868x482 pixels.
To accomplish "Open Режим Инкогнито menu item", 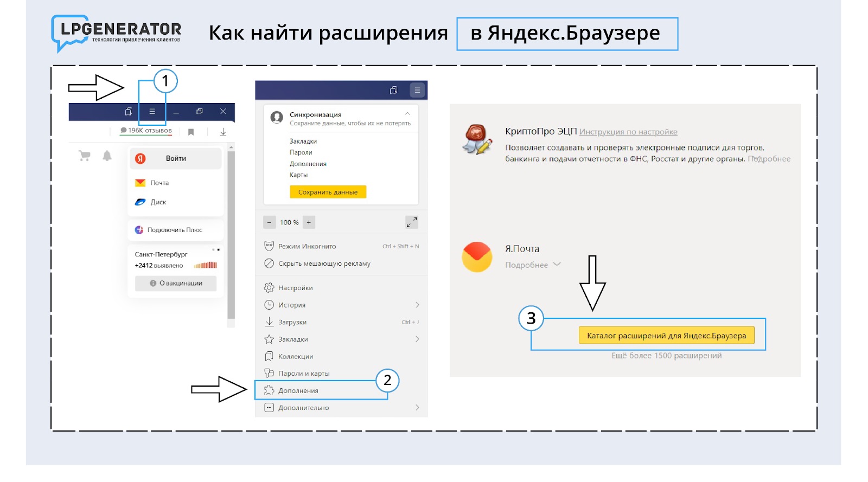I will pos(341,246).
